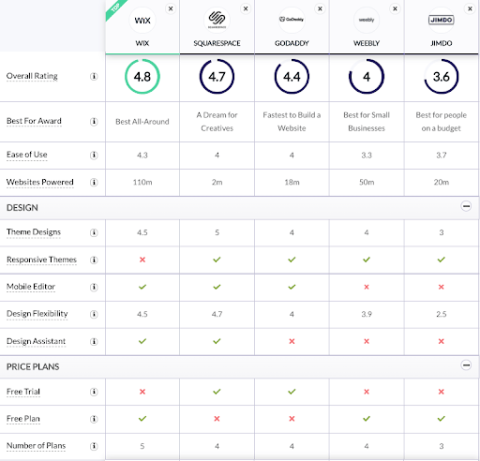The height and width of the screenshot is (461, 480).
Task: Collapse the DESIGN section
Action: click(x=466, y=206)
